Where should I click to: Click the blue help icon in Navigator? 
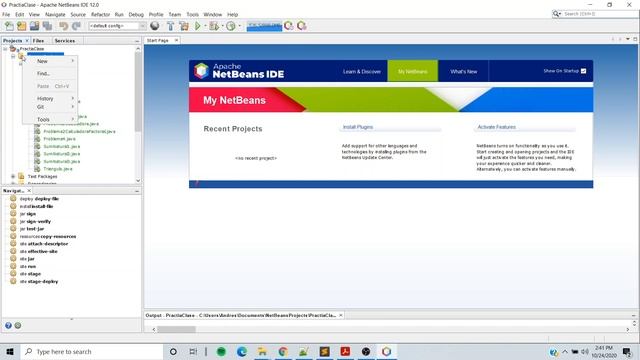pos(8,326)
